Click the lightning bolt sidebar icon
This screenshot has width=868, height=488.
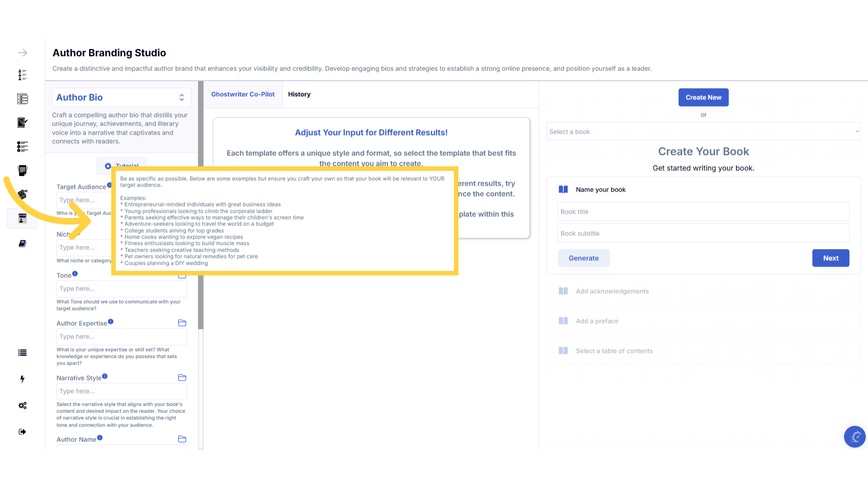coord(22,379)
